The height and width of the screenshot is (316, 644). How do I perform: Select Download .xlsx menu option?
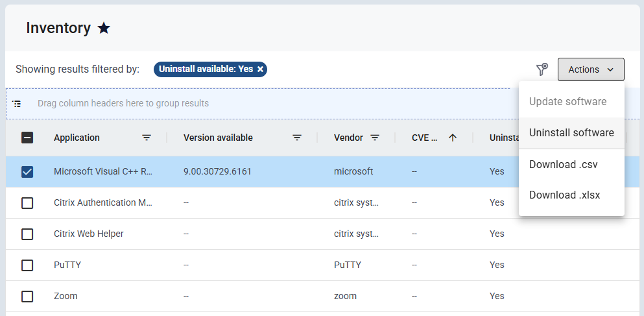click(x=571, y=195)
